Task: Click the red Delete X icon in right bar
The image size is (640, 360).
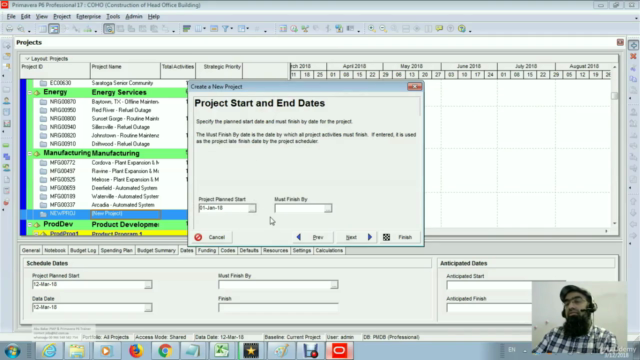Action: coord(633,56)
